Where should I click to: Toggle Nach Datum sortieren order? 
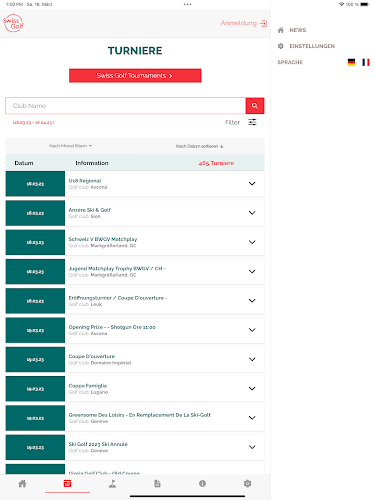tap(200, 146)
